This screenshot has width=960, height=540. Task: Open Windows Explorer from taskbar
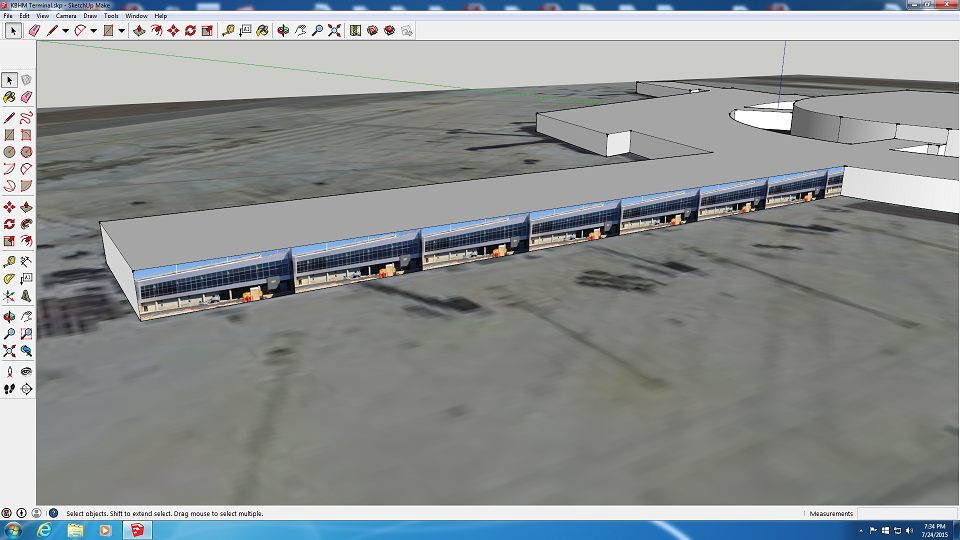click(75, 530)
